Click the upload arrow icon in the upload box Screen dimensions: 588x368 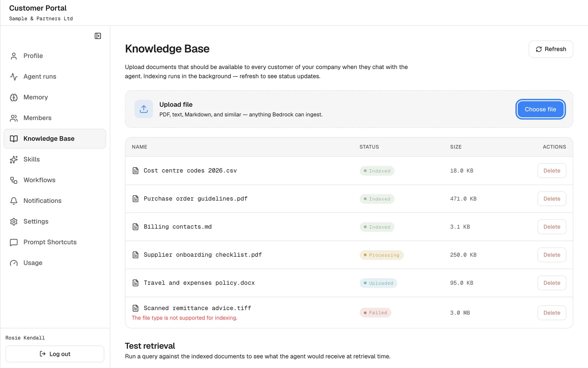click(x=144, y=109)
